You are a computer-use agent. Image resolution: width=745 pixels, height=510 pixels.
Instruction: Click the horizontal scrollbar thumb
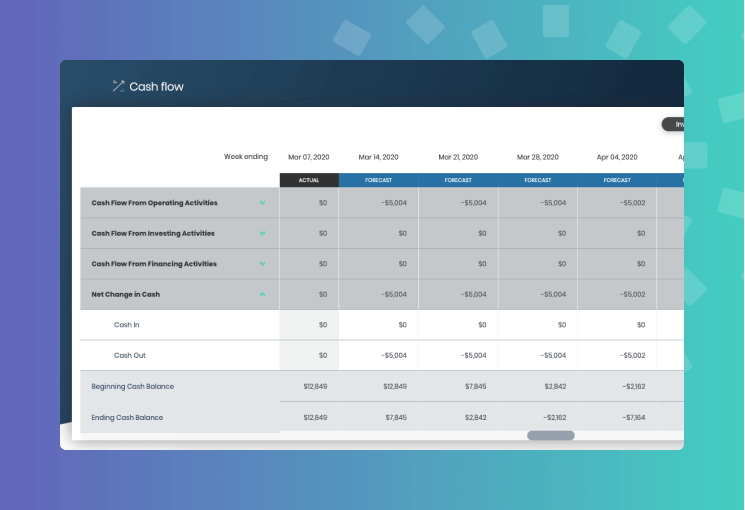[x=551, y=435]
